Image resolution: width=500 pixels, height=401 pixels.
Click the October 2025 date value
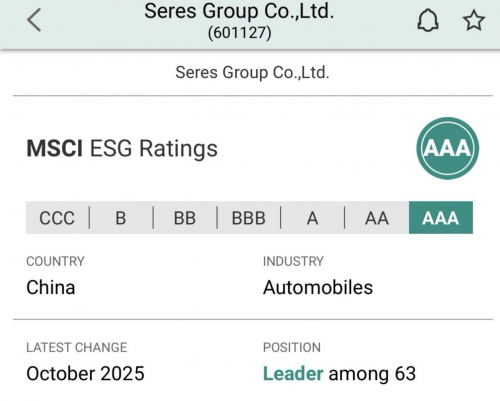pos(85,374)
